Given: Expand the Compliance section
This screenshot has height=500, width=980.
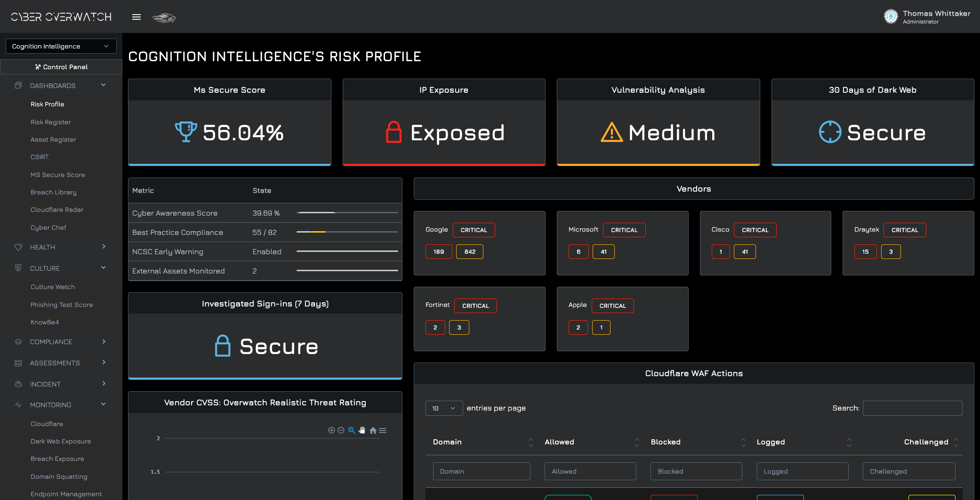Looking at the screenshot, I should pyautogui.click(x=104, y=341).
